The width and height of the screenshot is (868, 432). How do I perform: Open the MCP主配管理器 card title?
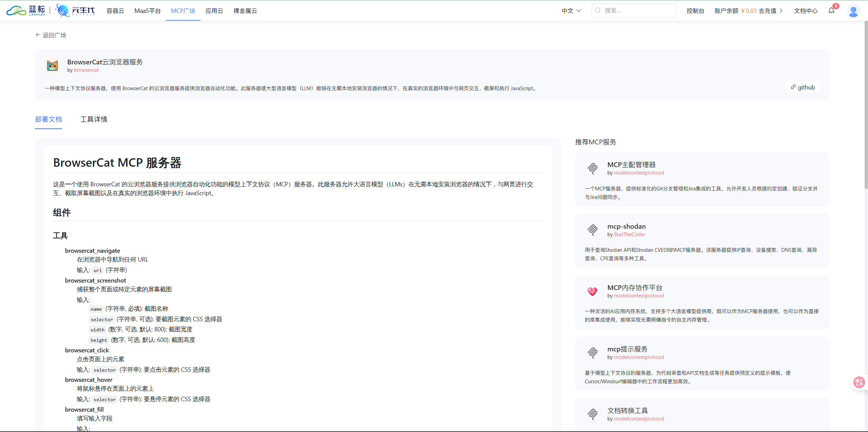631,165
